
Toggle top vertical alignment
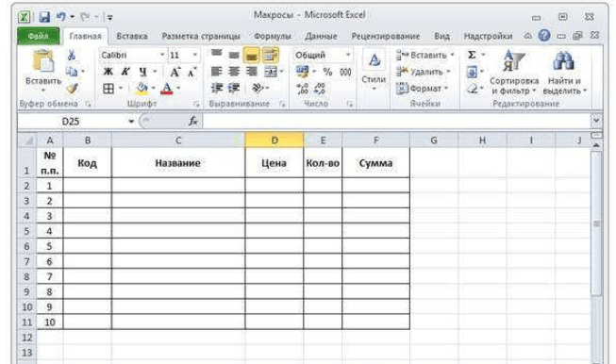(x=216, y=54)
